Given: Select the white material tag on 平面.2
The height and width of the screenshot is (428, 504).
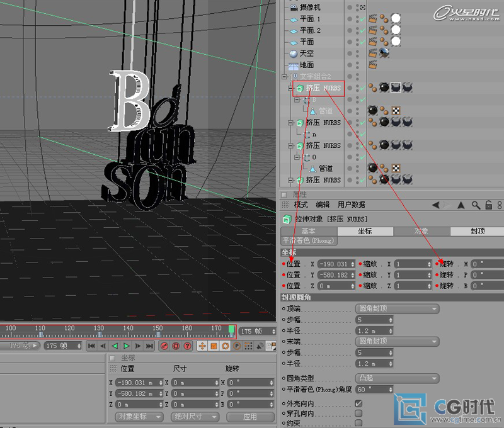Looking at the screenshot, I should click(396, 30).
